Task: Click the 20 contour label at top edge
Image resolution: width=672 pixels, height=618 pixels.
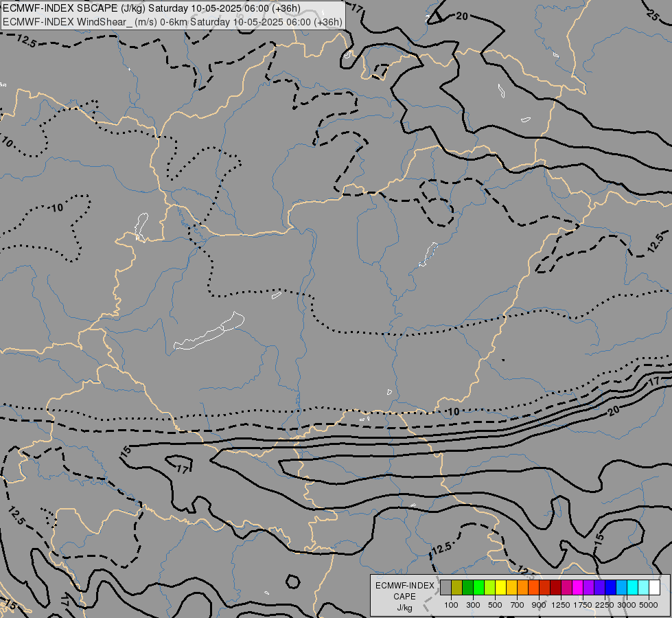Action: click(461, 16)
